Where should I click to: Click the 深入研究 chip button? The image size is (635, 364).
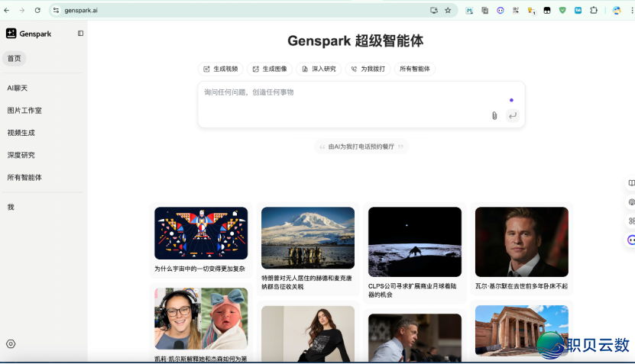point(319,69)
